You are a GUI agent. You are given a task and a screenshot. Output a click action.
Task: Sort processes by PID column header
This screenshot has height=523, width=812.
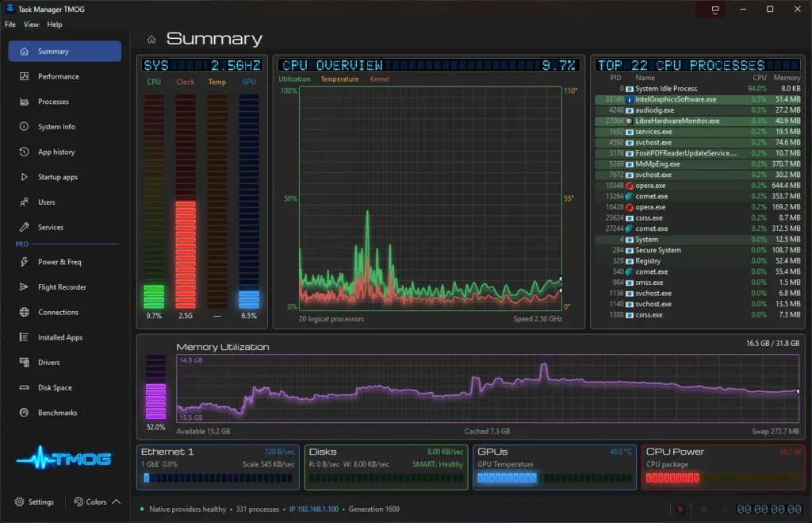pyautogui.click(x=615, y=78)
